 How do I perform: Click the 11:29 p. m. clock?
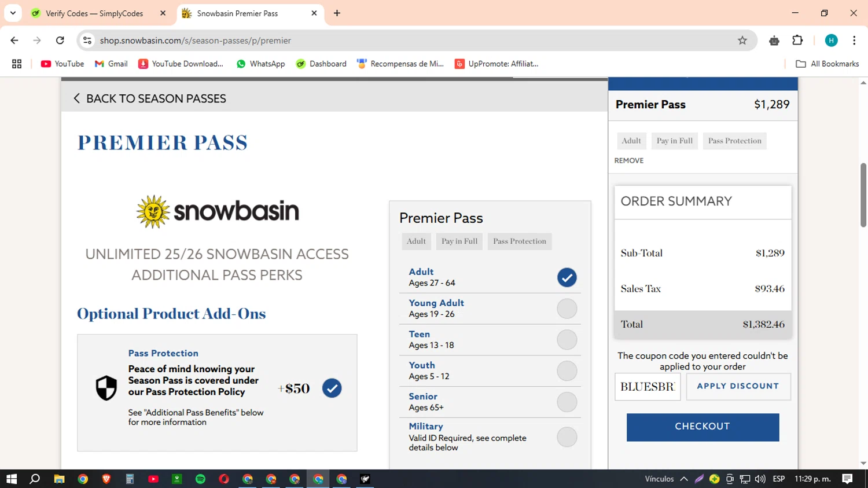pyautogui.click(x=812, y=479)
